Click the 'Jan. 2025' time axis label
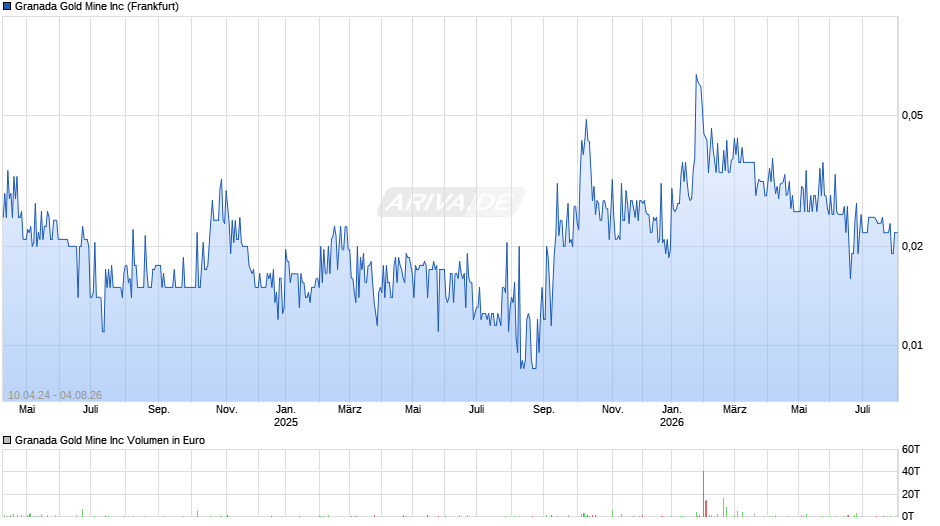This screenshot has height=526, width=940. (x=285, y=416)
